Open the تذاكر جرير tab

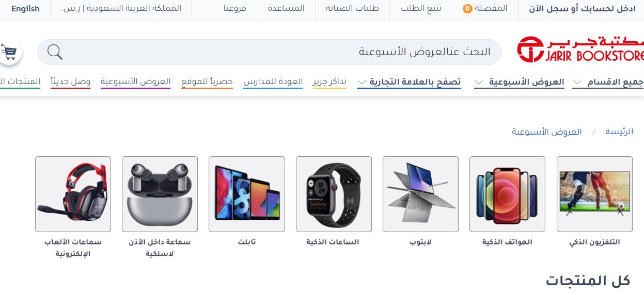click(329, 82)
